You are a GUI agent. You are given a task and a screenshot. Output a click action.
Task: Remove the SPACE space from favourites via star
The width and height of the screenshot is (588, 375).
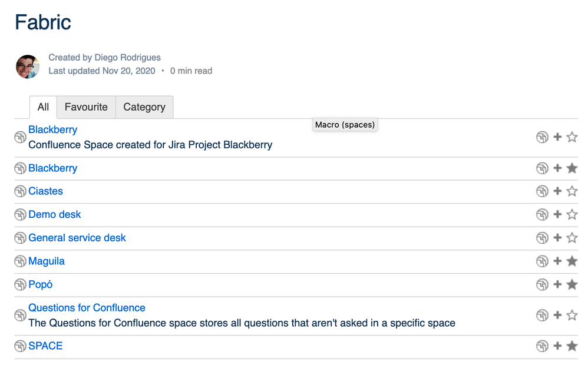[572, 346]
